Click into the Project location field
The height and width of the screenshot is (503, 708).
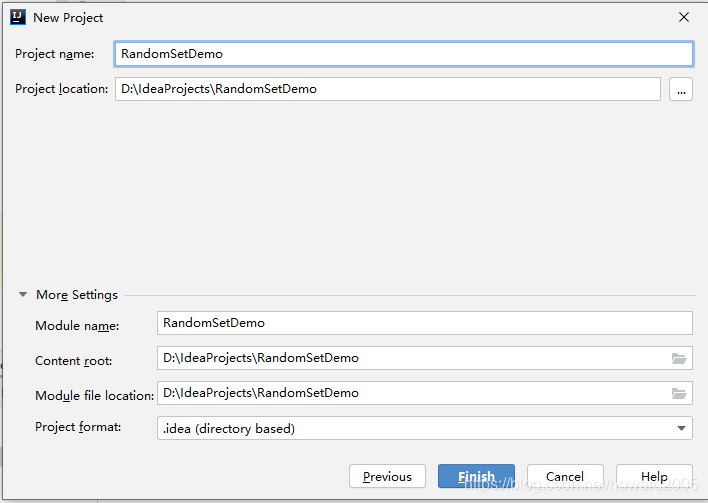tap(388, 89)
